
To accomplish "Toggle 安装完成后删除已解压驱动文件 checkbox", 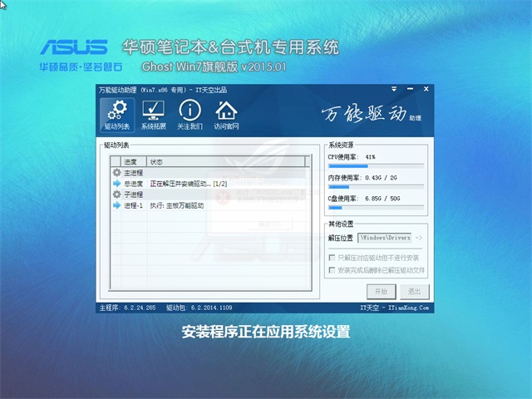I will [x=333, y=270].
